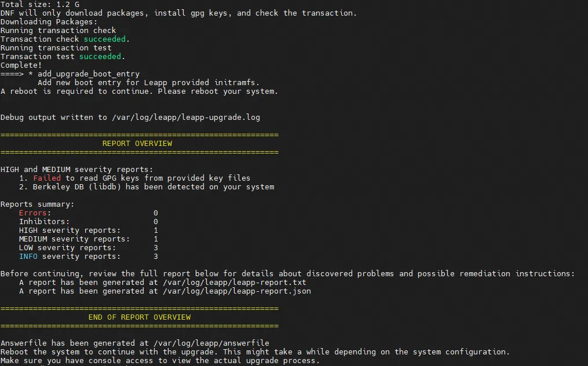Click 'DNF will only download packages' line

[x=178, y=13]
